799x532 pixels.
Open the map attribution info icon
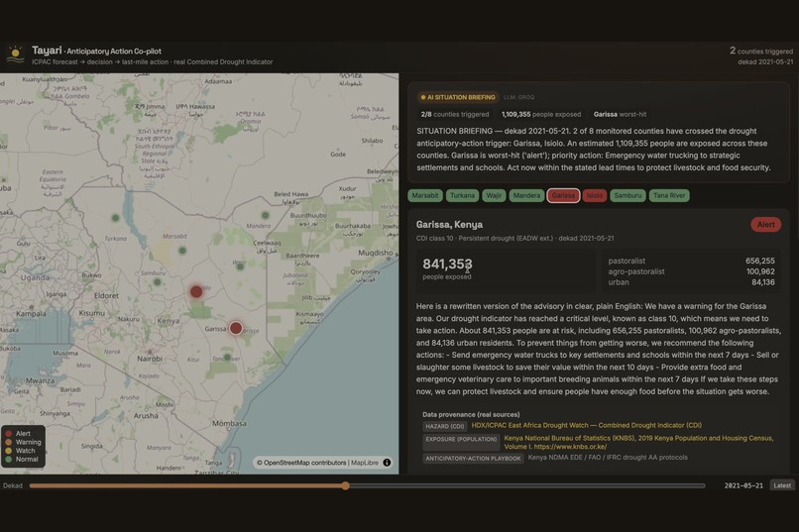[x=387, y=463]
